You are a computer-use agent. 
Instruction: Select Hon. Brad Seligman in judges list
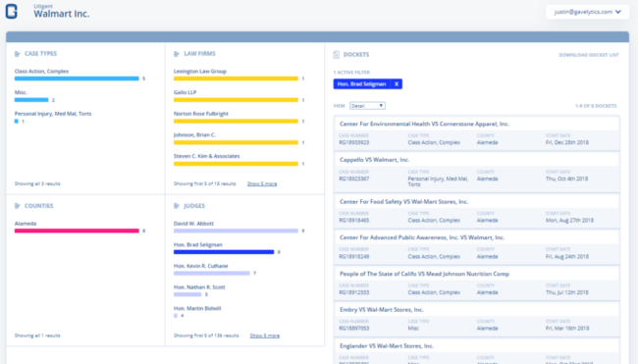(197, 245)
